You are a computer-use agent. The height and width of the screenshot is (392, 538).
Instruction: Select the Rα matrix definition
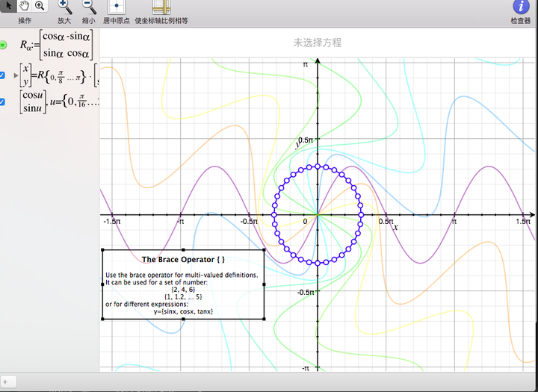tap(56, 45)
